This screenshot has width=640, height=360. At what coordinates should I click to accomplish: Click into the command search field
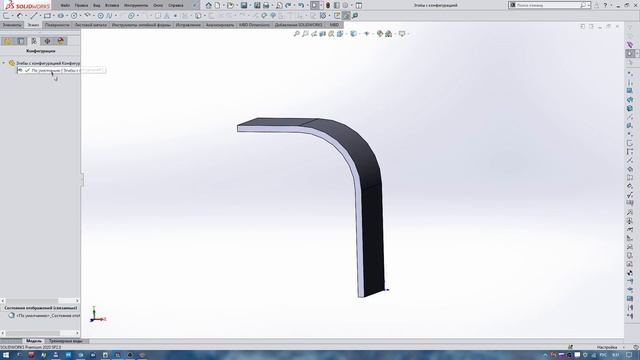point(548,5)
